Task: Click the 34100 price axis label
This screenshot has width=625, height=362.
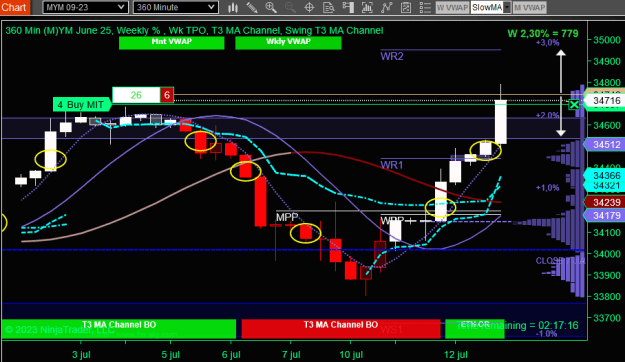Action: click(x=607, y=232)
